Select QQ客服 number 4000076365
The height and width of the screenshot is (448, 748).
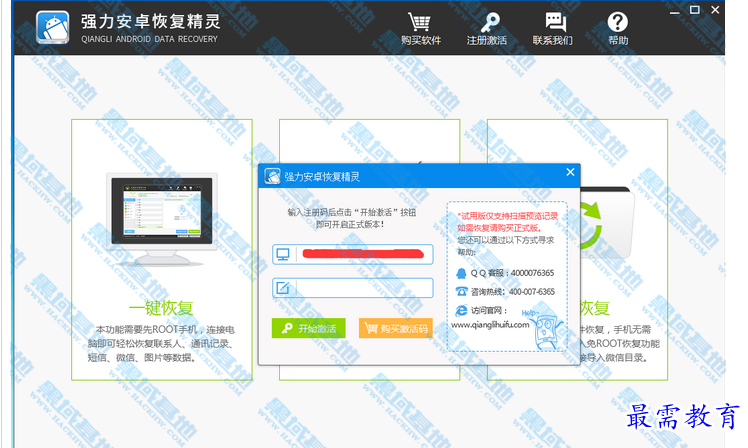[x=532, y=273]
